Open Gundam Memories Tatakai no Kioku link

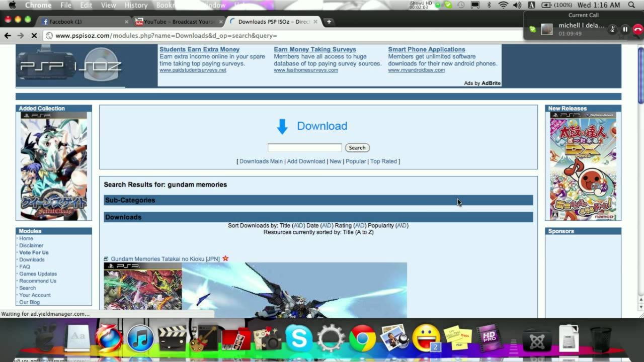click(x=166, y=259)
